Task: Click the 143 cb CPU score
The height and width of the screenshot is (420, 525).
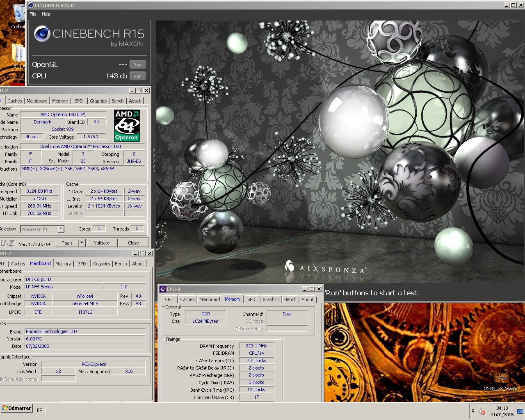Action: click(116, 76)
